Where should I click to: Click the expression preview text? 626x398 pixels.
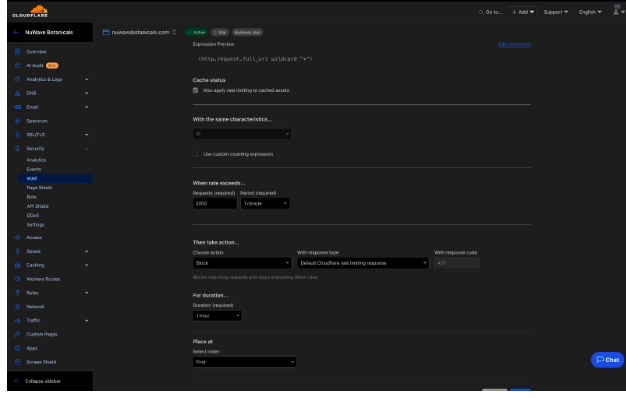256,59
